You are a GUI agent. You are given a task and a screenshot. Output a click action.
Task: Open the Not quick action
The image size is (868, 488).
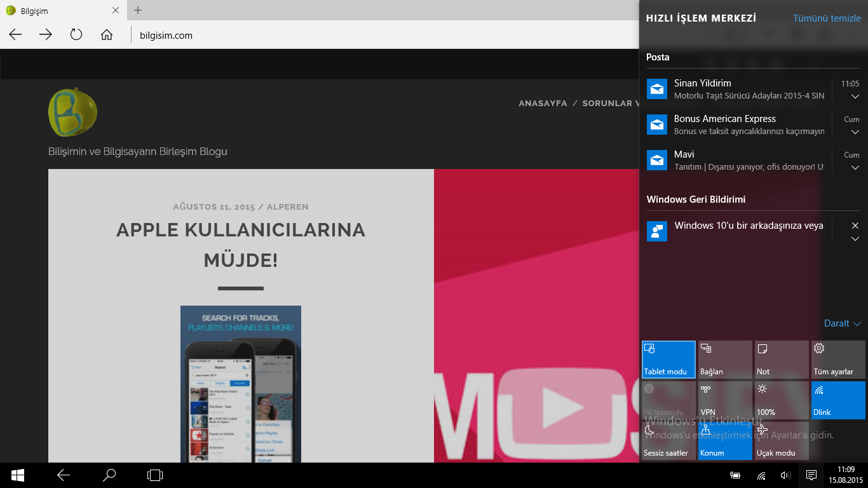[782, 360]
